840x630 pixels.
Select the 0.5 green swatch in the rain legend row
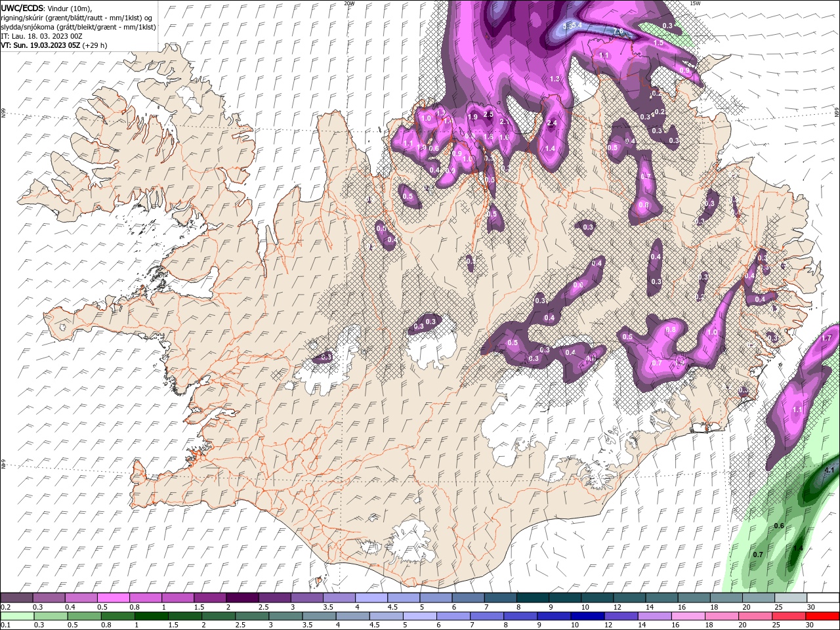(85, 616)
